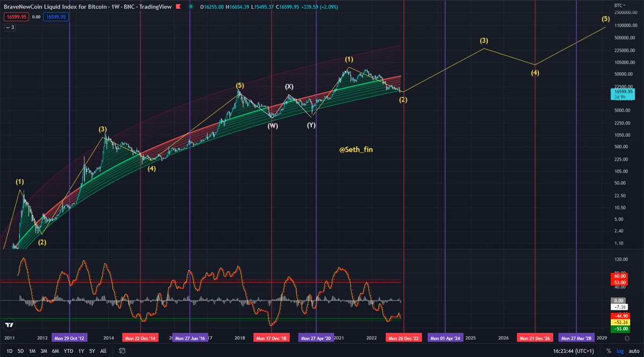644x357 pixels.
Task: Select the YTD date range tab
Action: click(x=68, y=350)
